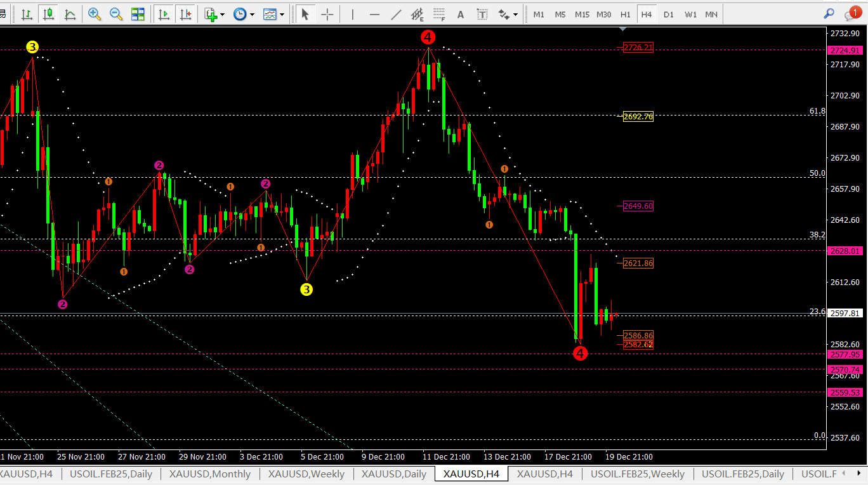Viewport: 868px width, 485px height.
Task: Open the chat notifications bubble
Action: 852,14
